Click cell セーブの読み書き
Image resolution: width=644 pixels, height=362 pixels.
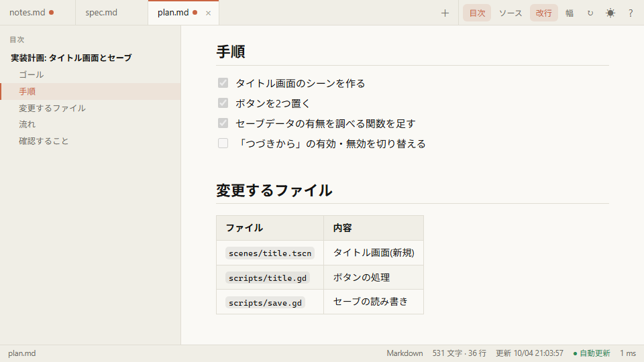(x=374, y=302)
